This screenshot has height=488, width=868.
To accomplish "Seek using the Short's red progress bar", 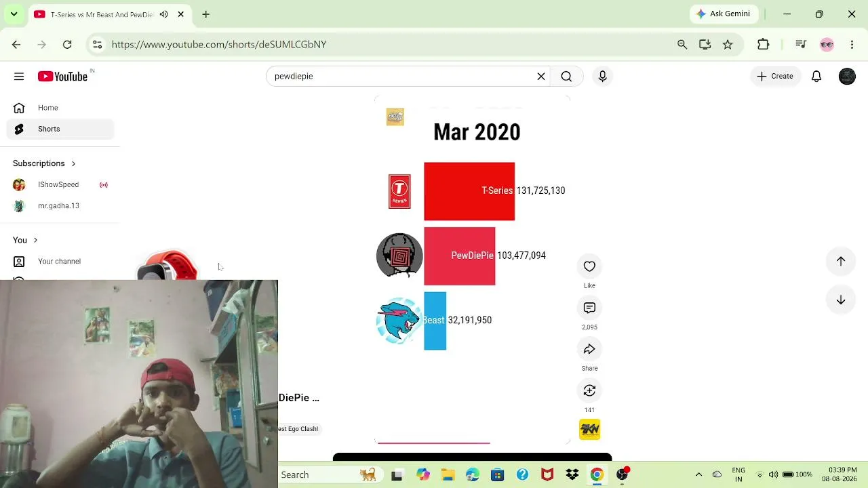I will pos(473,443).
